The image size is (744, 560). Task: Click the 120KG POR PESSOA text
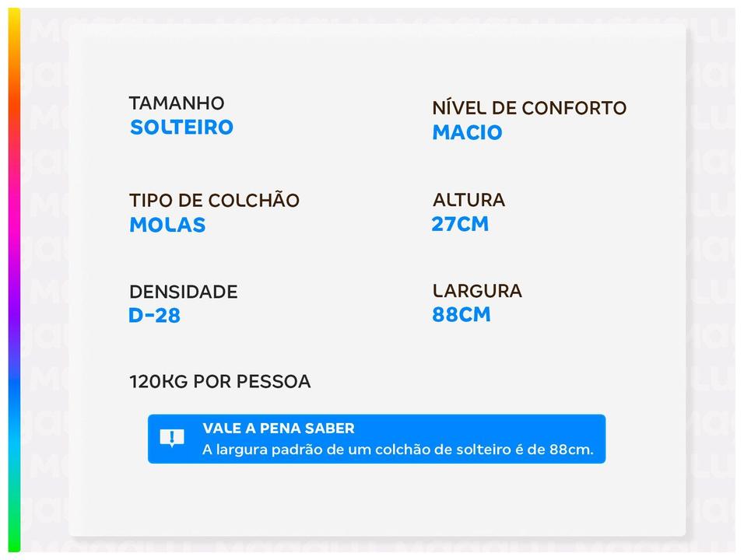(x=219, y=382)
